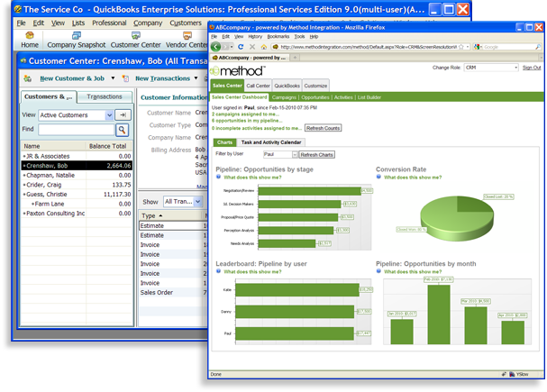Open QuickBooks Edit menu
This screenshot has height=392, width=547.
39,23
